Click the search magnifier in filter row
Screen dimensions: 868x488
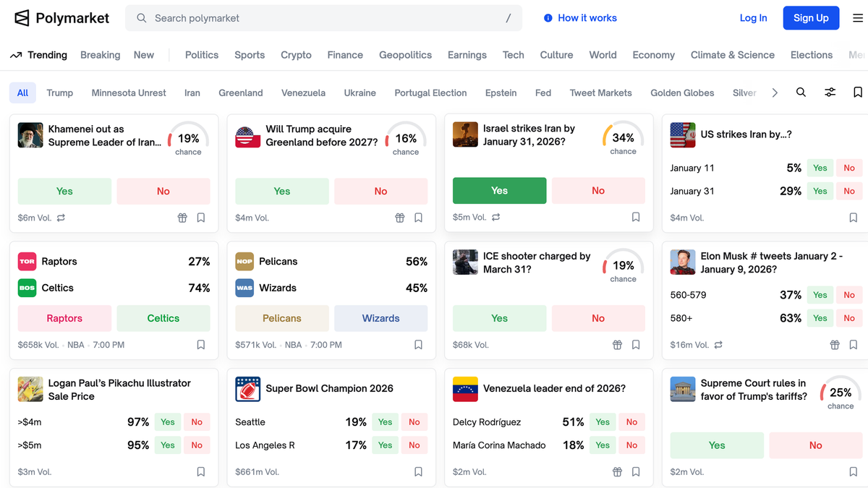click(x=801, y=93)
